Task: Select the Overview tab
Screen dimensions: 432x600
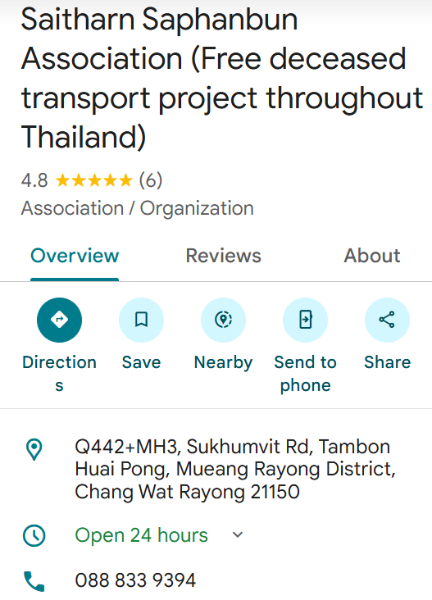Action: (75, 256)
